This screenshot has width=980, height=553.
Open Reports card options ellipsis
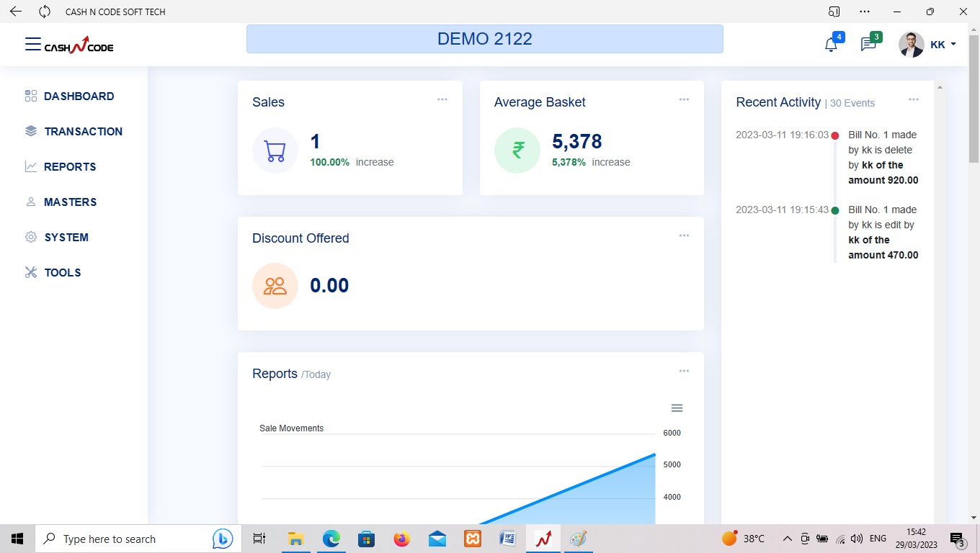684,371
